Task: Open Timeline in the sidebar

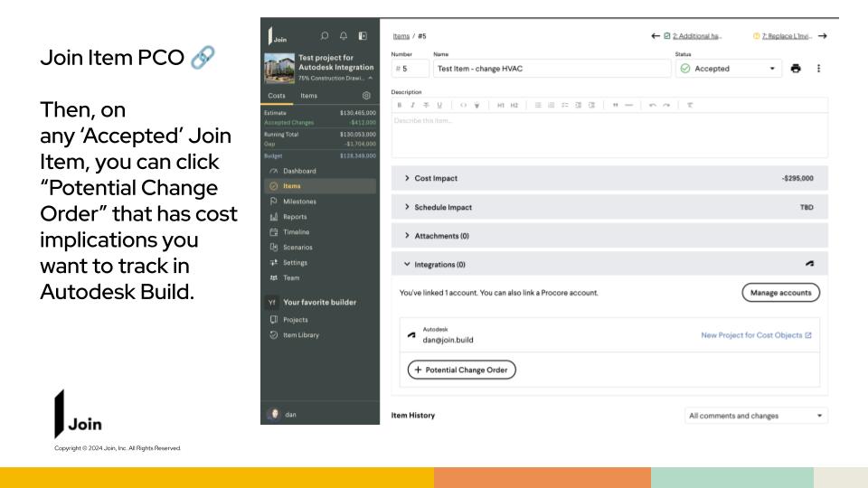Action: 320,232
